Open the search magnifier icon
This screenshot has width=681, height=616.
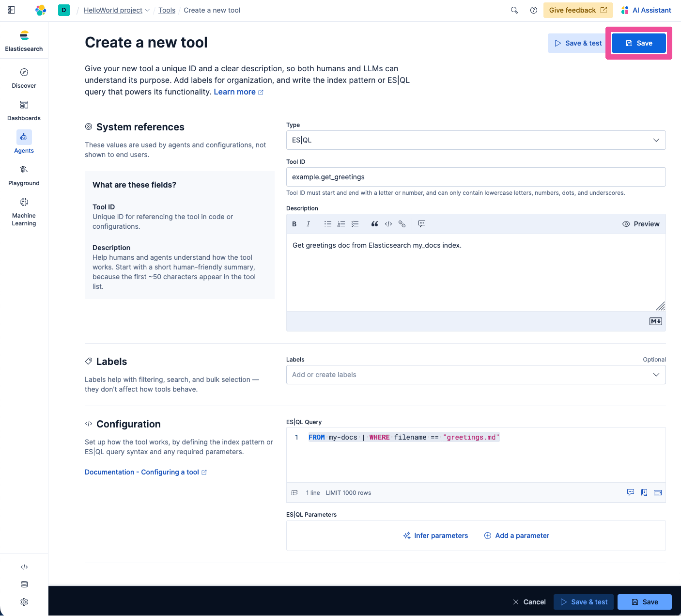514,10
